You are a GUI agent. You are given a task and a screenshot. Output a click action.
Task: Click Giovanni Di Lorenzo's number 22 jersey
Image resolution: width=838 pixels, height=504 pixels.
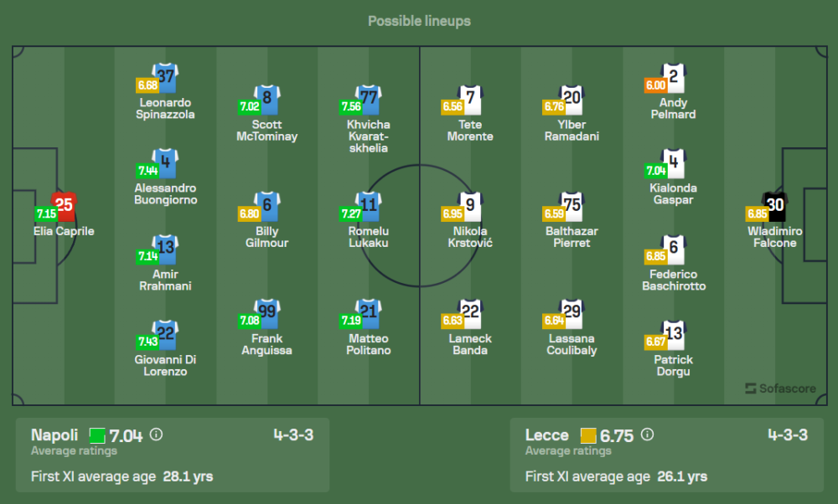click(x=166, y=333)
